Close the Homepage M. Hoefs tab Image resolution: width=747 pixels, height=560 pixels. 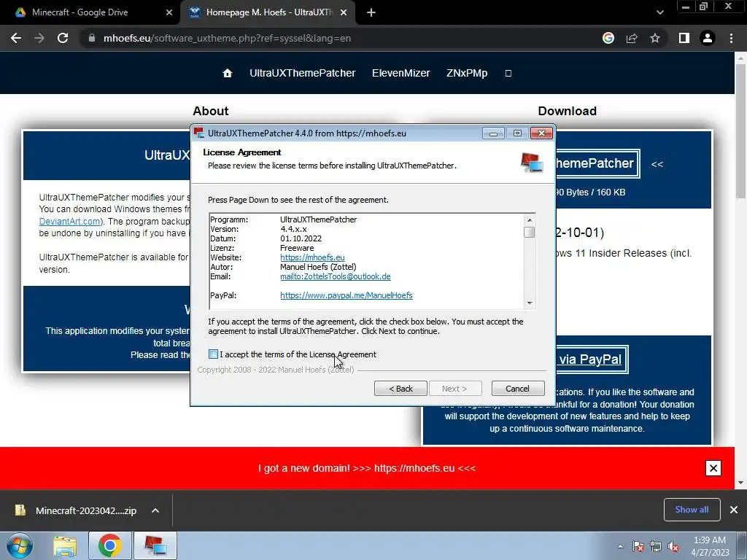[x=344, y=12]
